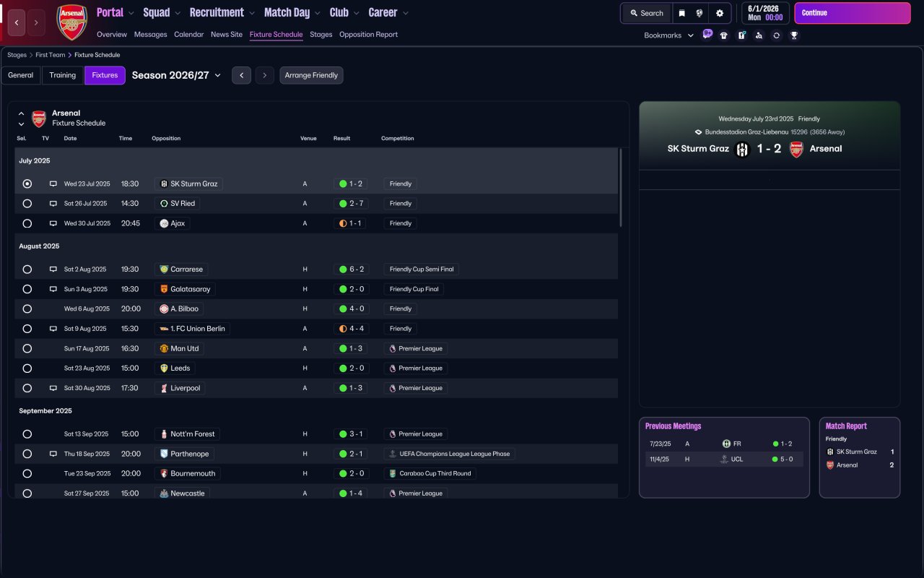Click the TV icon on the Liverpool fixture row
The width and height of the screenshot is (924, 578).
pyautogui.click(x=53, y=388)
